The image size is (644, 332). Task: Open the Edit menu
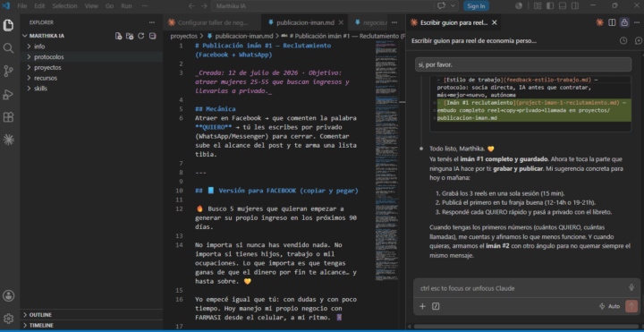[39, 5]
